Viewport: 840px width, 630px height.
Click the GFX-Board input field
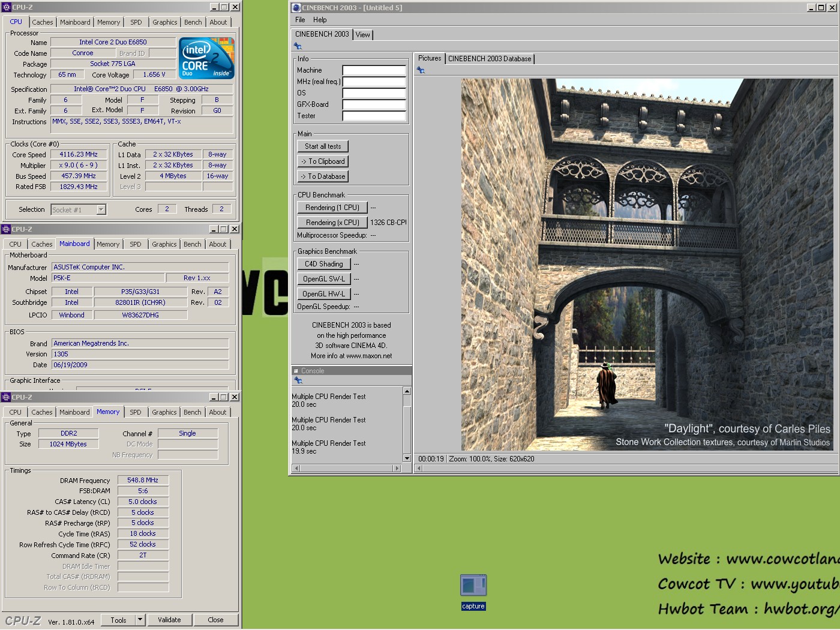pos(374,104)
